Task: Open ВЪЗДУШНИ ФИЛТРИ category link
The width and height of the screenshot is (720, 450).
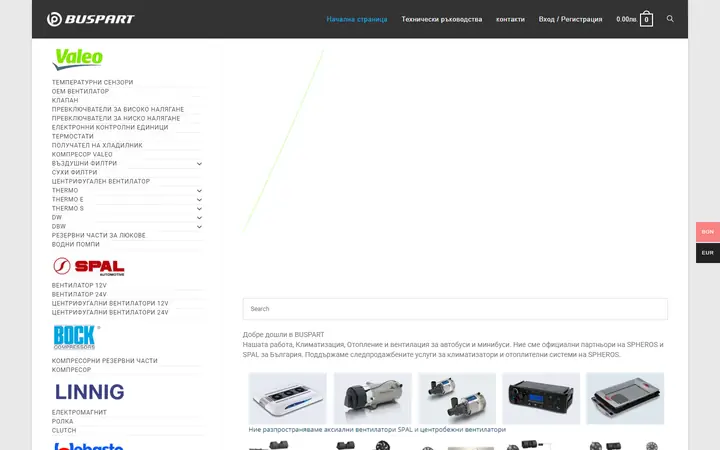Action: (x=84, y=163)
